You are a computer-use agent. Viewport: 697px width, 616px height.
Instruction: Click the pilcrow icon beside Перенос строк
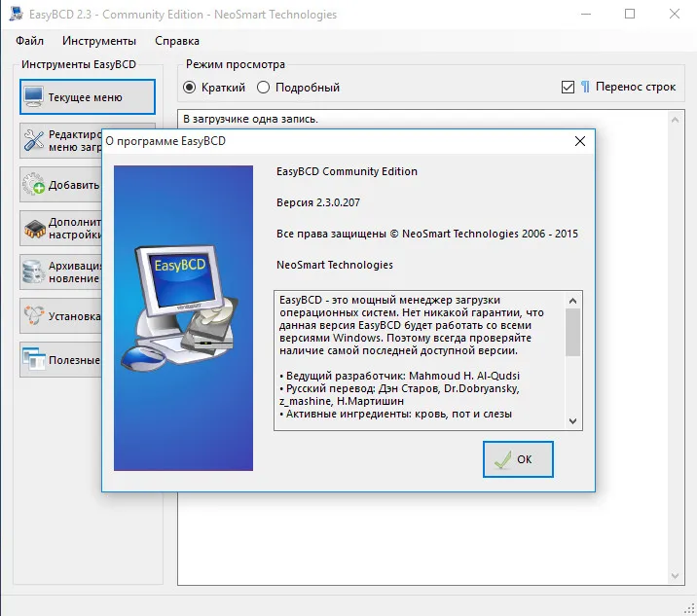pos(585,87)
